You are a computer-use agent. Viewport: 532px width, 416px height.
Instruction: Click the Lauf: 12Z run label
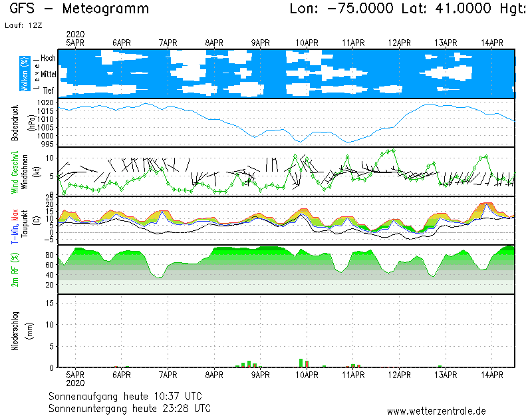tap(22, 25)
